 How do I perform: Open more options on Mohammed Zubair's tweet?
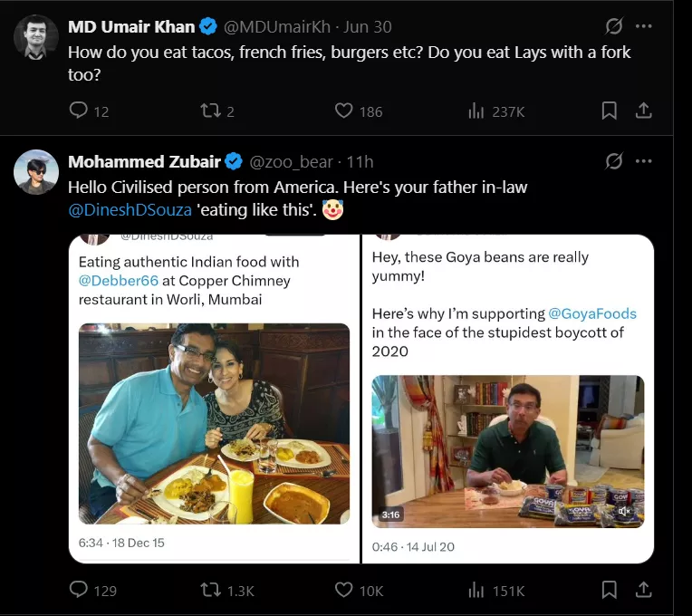click(644, 161)
